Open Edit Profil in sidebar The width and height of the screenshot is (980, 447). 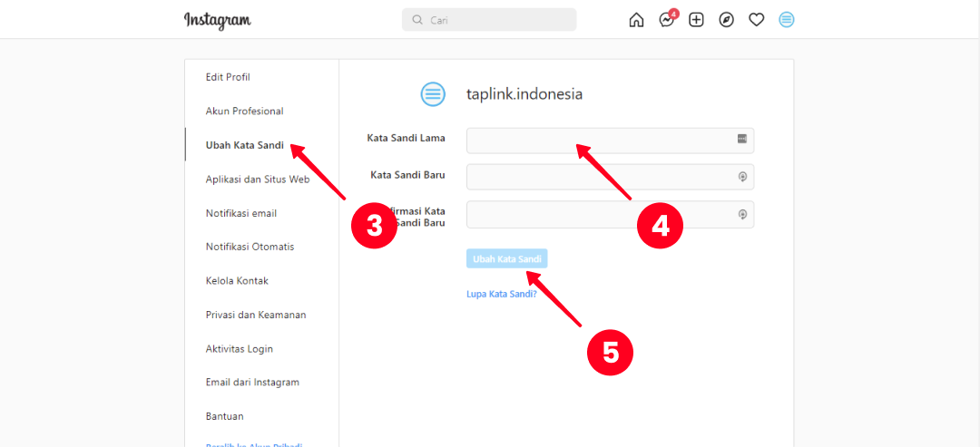pyautogui.click(x=228, y=77)
